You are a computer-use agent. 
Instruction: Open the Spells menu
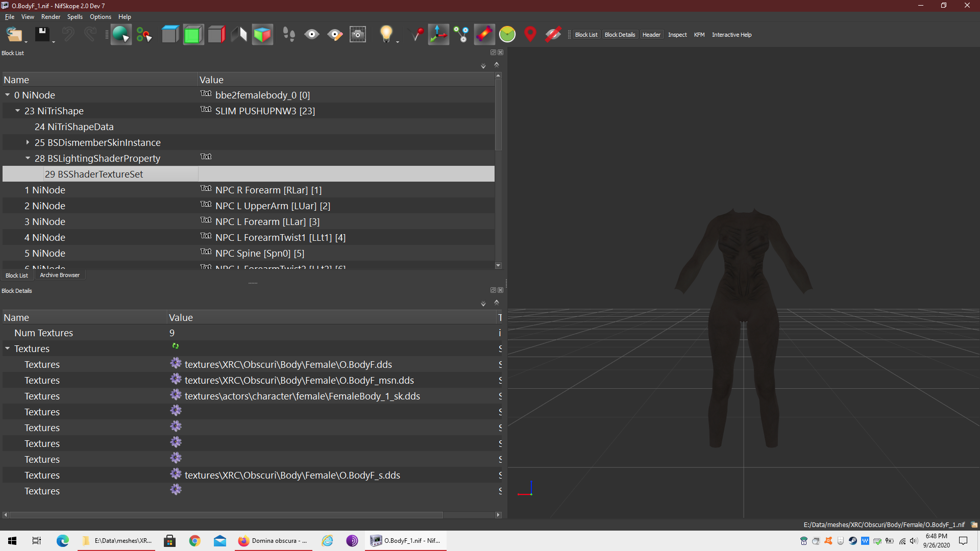[75, 17]
